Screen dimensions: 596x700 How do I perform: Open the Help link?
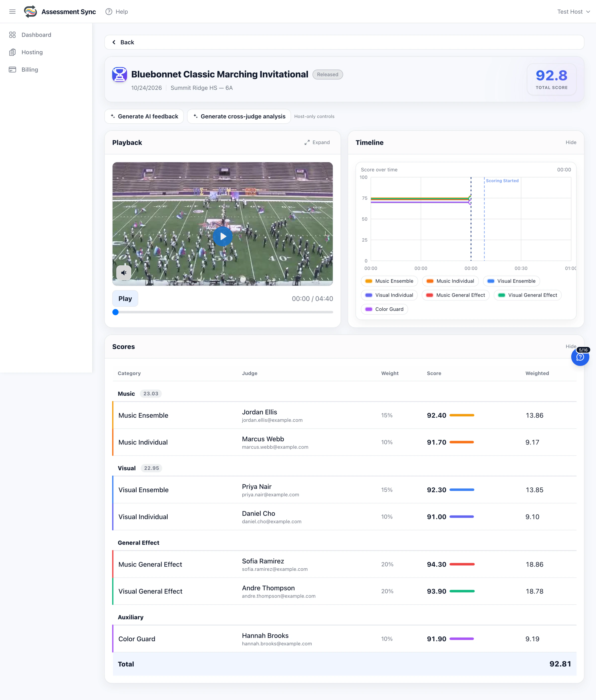(116, 11)
